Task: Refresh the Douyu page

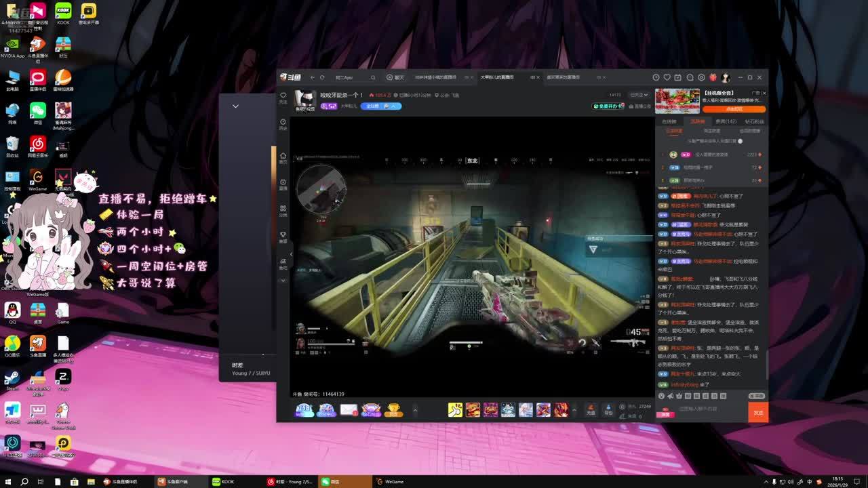Action: click(x=322, y=77)
